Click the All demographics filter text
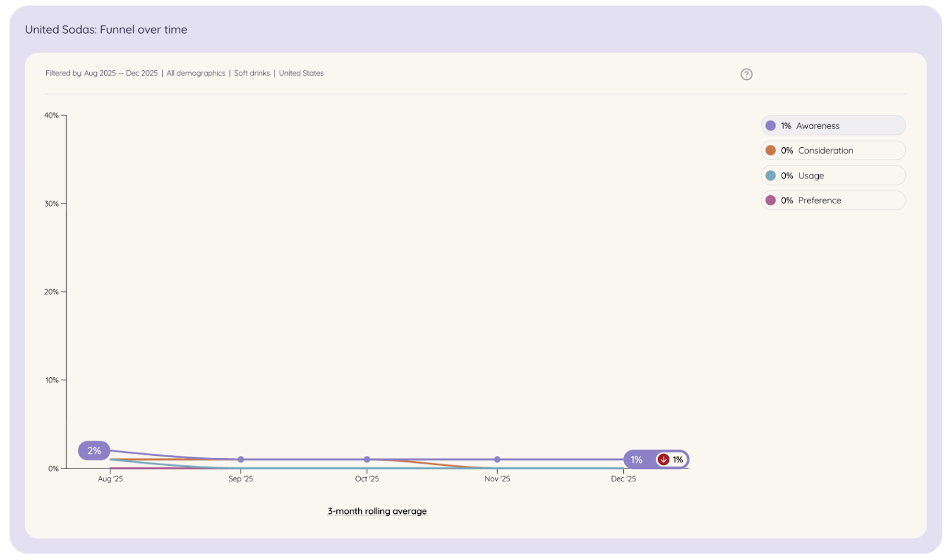Image resolution: width=946 pixels, height=560 pixels. pyautogui.click(x=196, y=73)
